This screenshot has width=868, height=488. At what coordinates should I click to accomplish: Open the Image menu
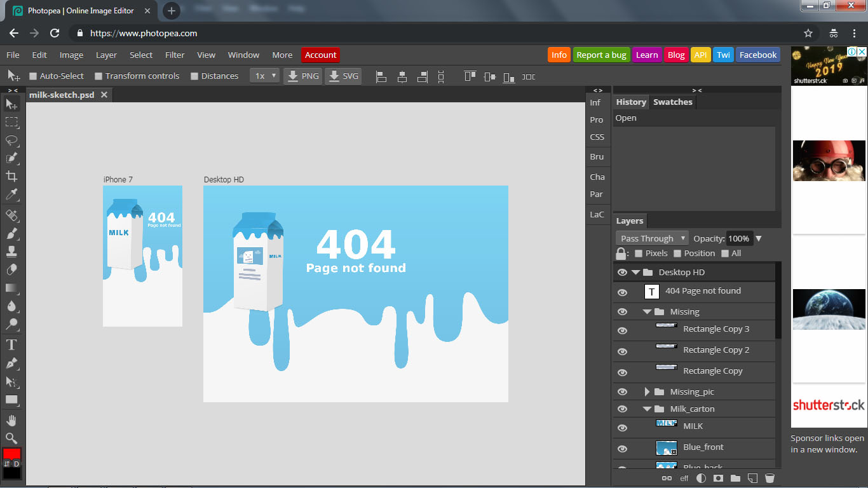click(x=71, y=55)
